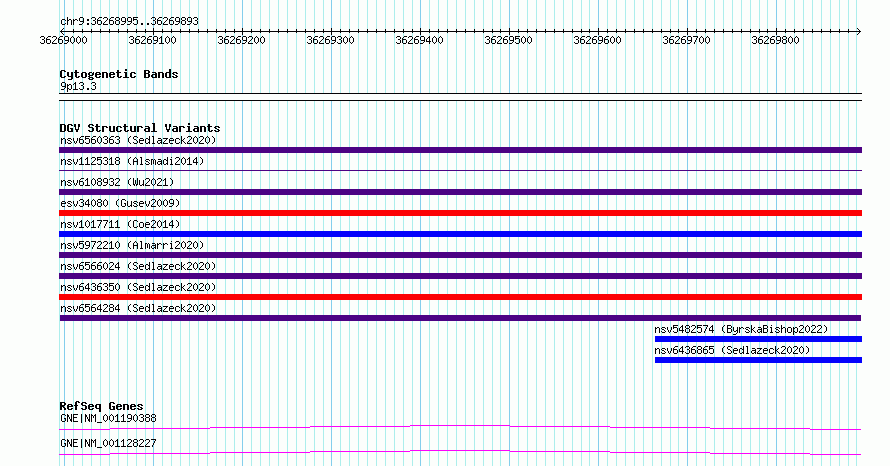Open variant label nsv1125318 (Alsmadi2014)

click(132, 161)
